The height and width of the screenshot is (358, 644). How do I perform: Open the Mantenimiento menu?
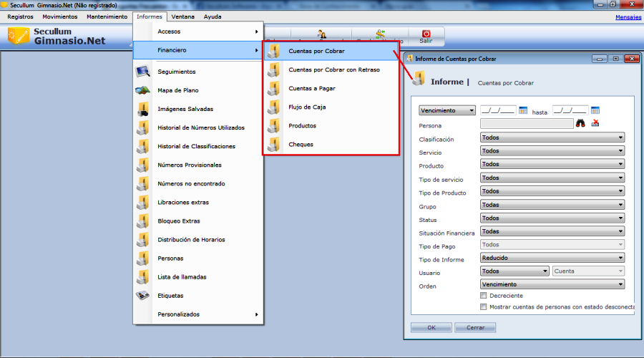point(107,16)
